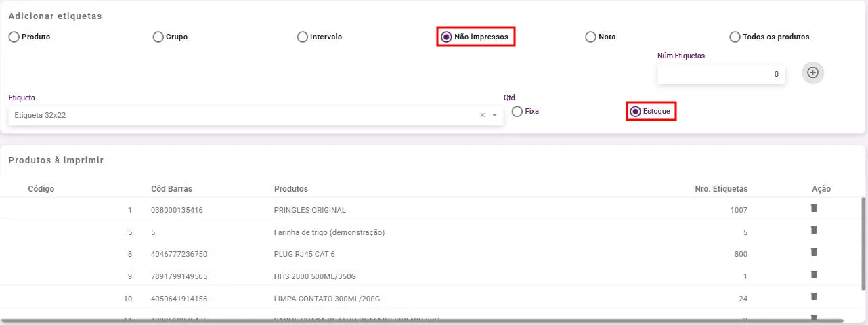Click barcode 7891799149505
The image size is (868, 325).
point(179,276)
